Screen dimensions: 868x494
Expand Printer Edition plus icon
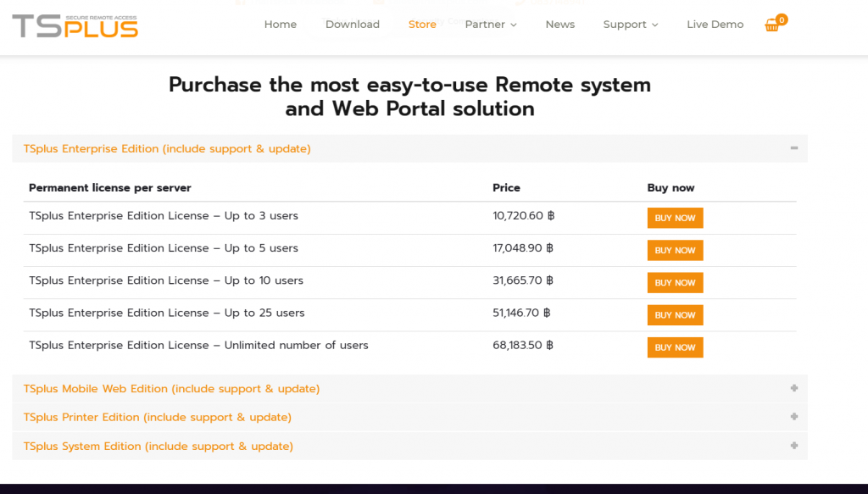[x=794, y=417]
